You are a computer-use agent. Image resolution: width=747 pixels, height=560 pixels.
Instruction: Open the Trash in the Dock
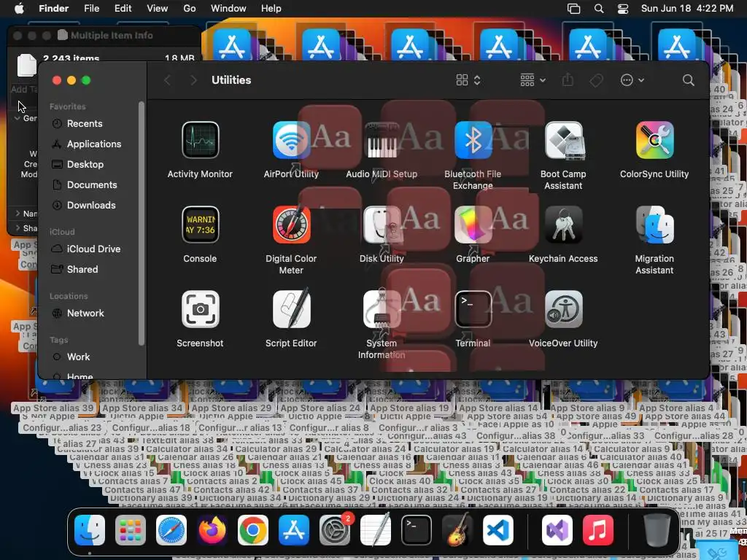click(657, 530)
